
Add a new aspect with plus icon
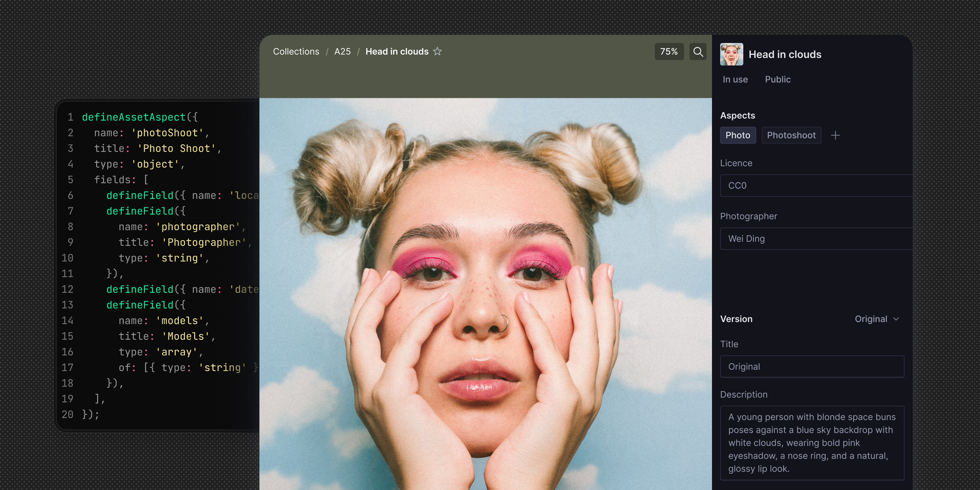(x=835, y=136)
